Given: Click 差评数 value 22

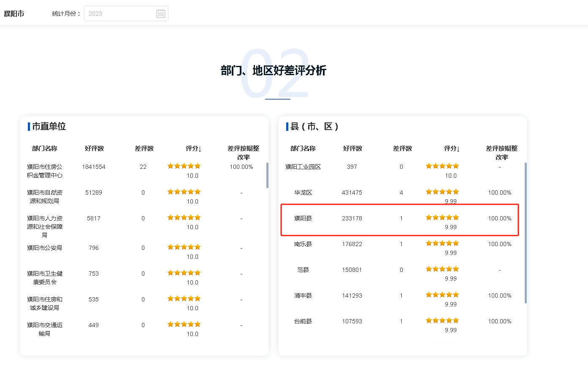Looking at the screenshot, I should (143, 167).
